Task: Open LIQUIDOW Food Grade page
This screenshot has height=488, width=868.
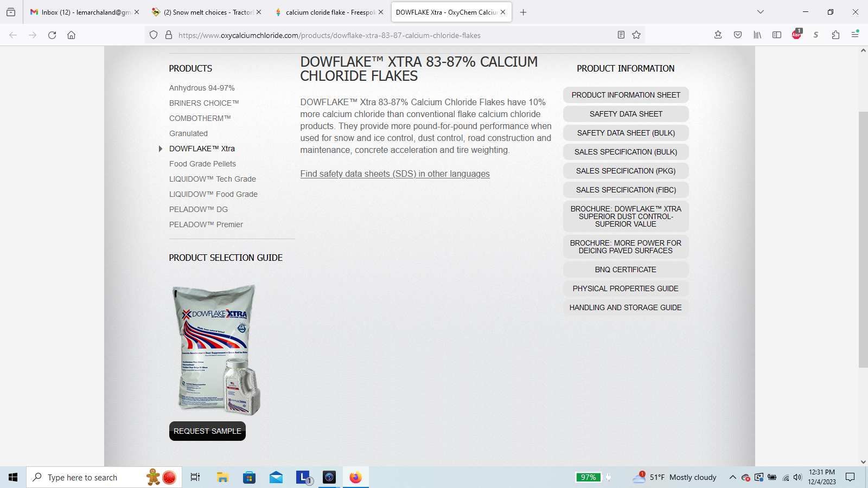Action: (213, 194)
